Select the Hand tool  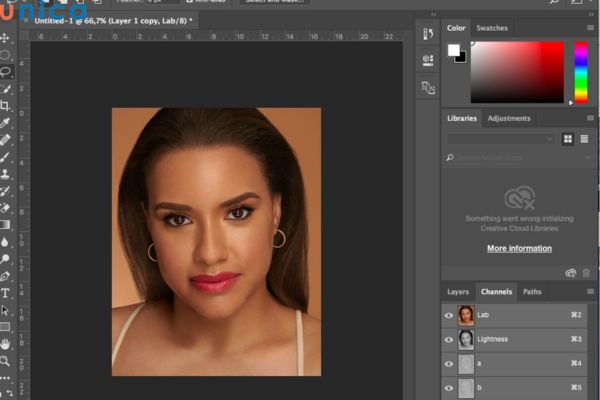coord(6,344)
